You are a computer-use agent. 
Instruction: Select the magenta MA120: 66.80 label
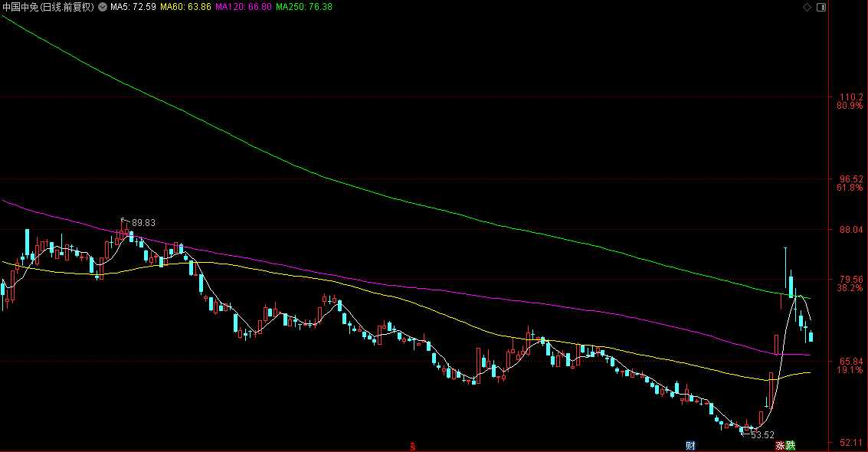244,7
